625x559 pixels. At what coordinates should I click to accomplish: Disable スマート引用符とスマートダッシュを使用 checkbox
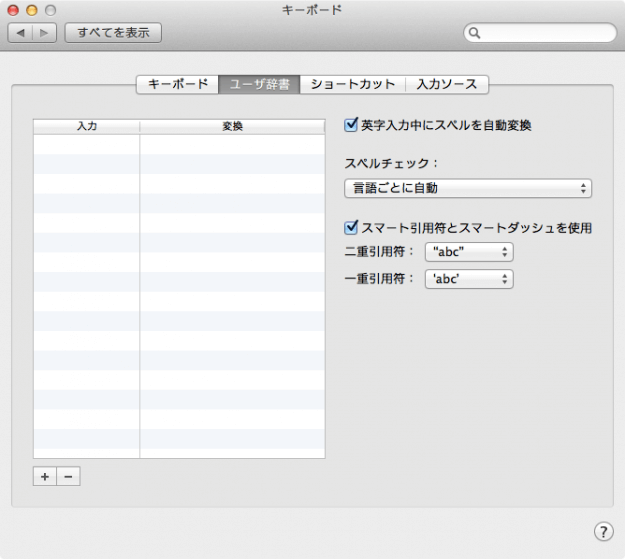click(x=351, y=228)
